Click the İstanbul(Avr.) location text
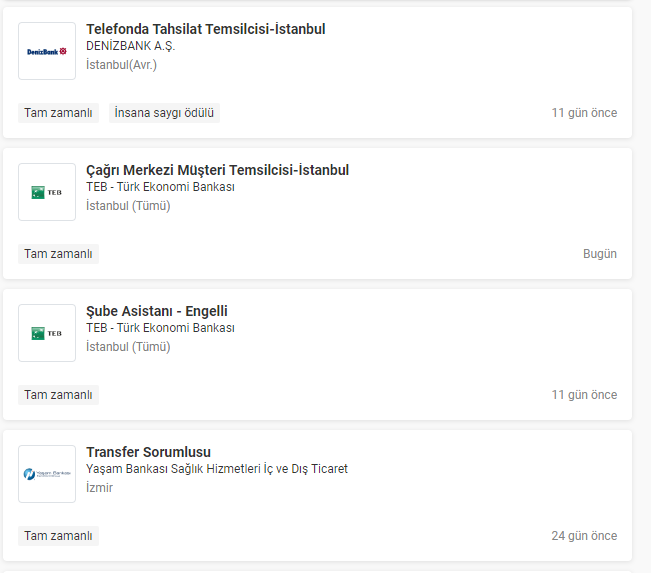The image size is (651, 573). pyautogui.click(x=121, y=65)
